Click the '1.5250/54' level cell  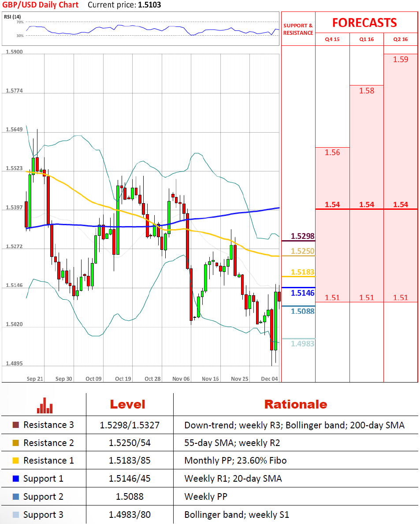(130, 443)
